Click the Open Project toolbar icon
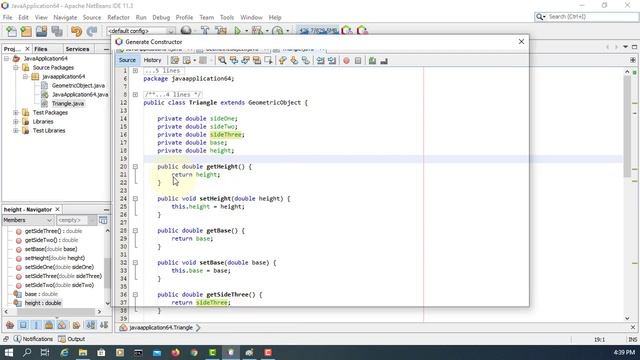This screenshot has height=360, width=640. pos(41,31)
